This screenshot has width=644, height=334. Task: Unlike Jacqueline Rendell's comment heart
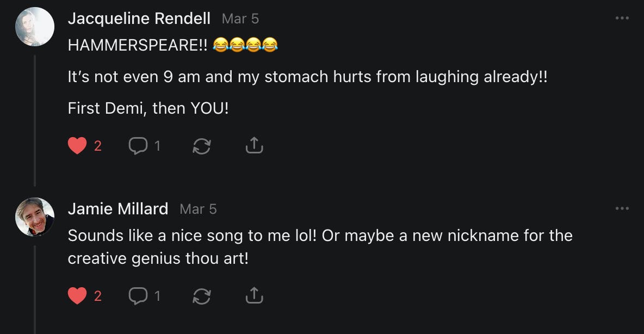77,146
